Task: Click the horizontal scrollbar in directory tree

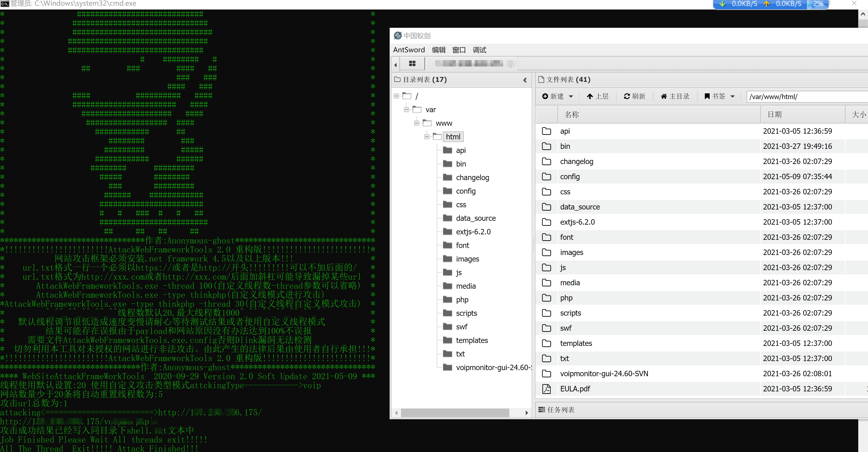Action: click(x=455, y=413)
